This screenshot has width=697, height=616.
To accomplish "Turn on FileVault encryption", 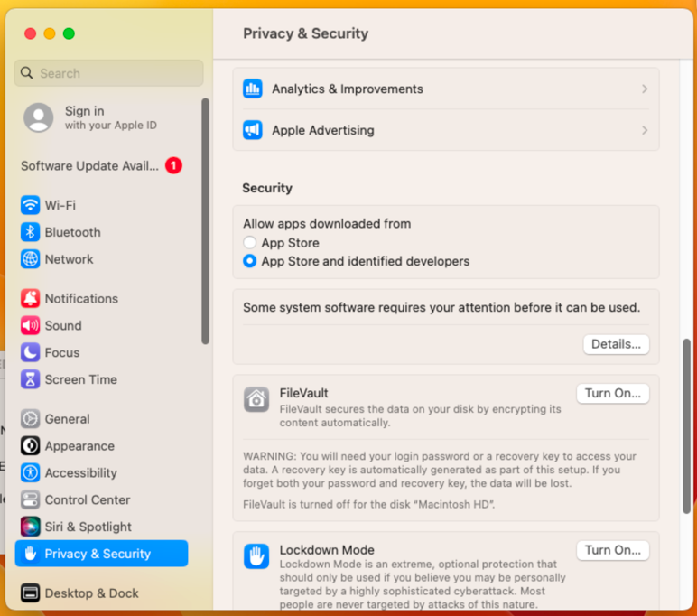I will 612,394.
